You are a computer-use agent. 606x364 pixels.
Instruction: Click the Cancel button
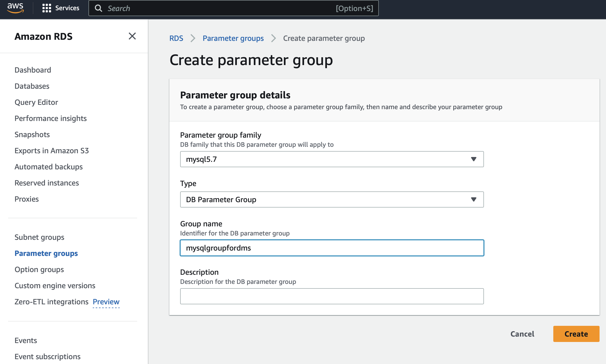[522, 334]
